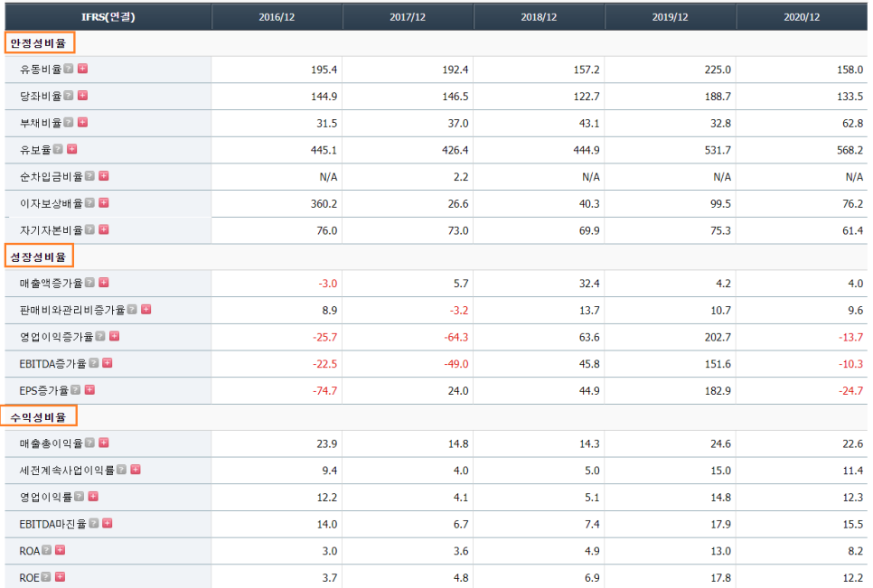Expand 당좌비율 row with red plus
This screenshot has width=873, height=588.
click(x=83, y=96)
